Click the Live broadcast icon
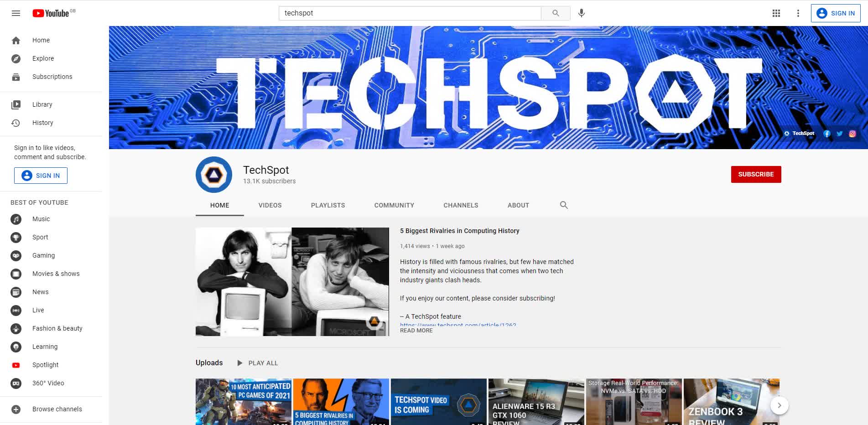Image resolution: width=868 pixels, height=425 pixels. [16, 310]
